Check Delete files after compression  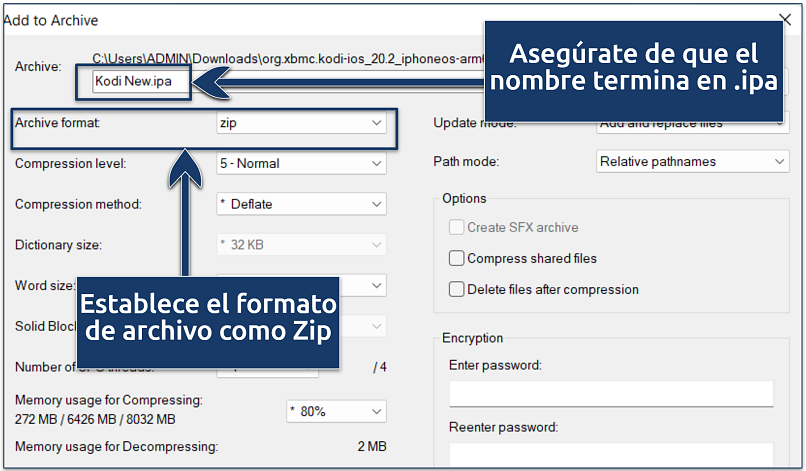(x=457, y=289)
